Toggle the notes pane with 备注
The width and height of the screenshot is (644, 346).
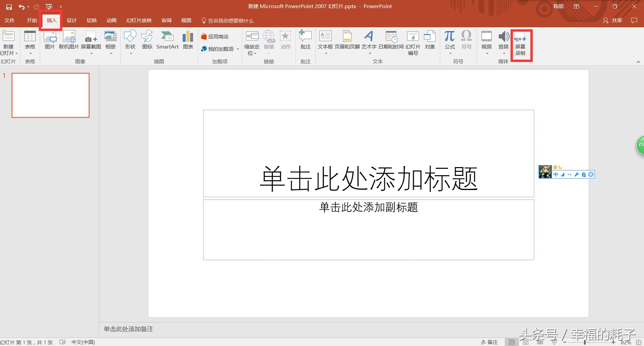(490, 342)
